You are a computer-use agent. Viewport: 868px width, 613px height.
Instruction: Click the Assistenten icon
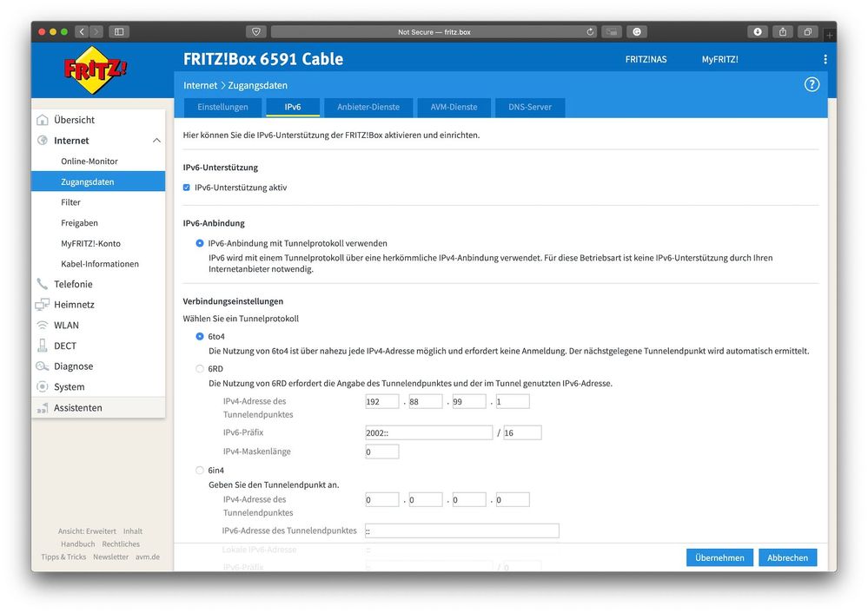point(42,408)
